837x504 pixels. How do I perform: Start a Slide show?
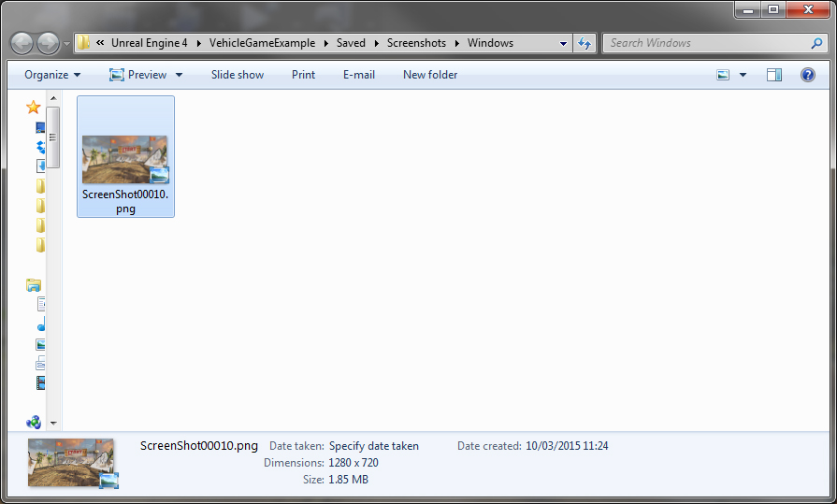237,75
